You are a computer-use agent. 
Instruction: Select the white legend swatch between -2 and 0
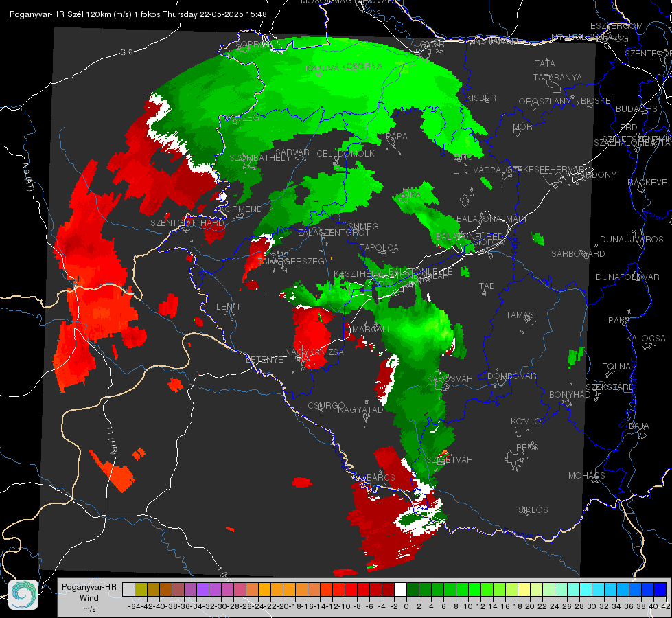point(400,589)
